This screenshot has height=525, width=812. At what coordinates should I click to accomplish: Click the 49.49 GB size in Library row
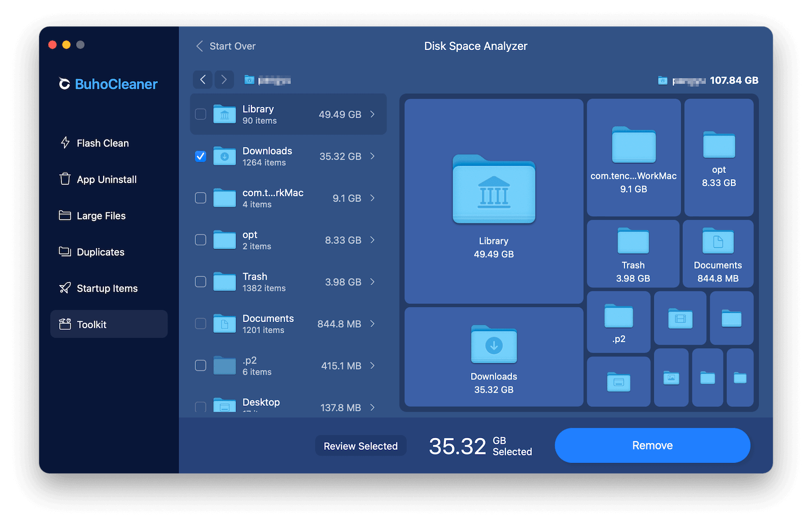coord(340,115)
